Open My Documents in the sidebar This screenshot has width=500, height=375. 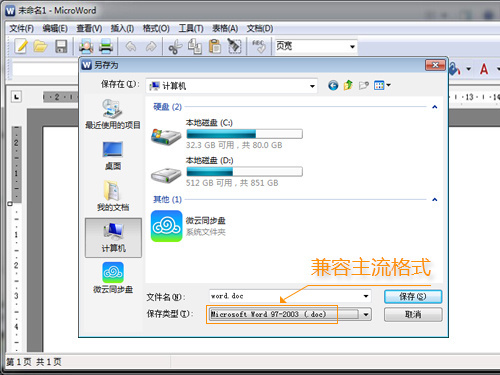point(113,196)
